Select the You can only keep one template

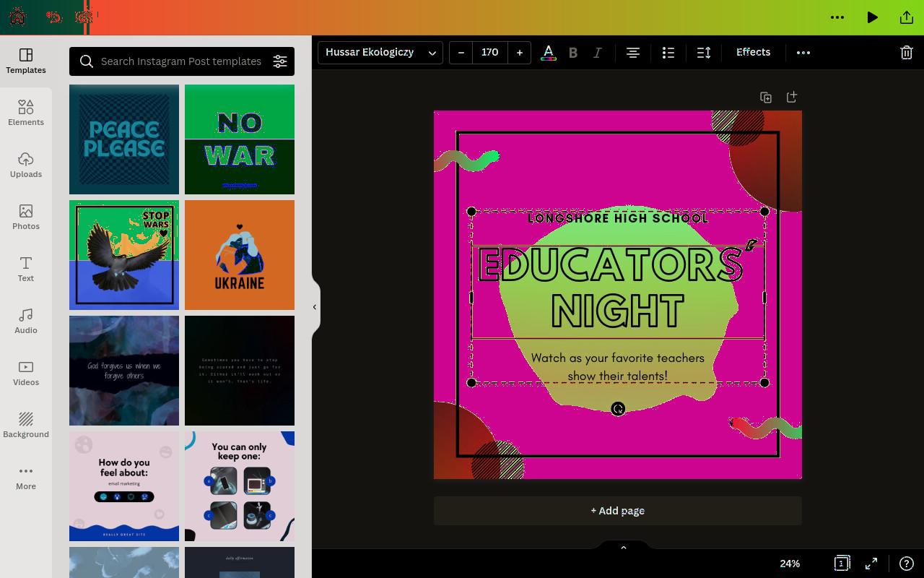[x=240, y=486]
